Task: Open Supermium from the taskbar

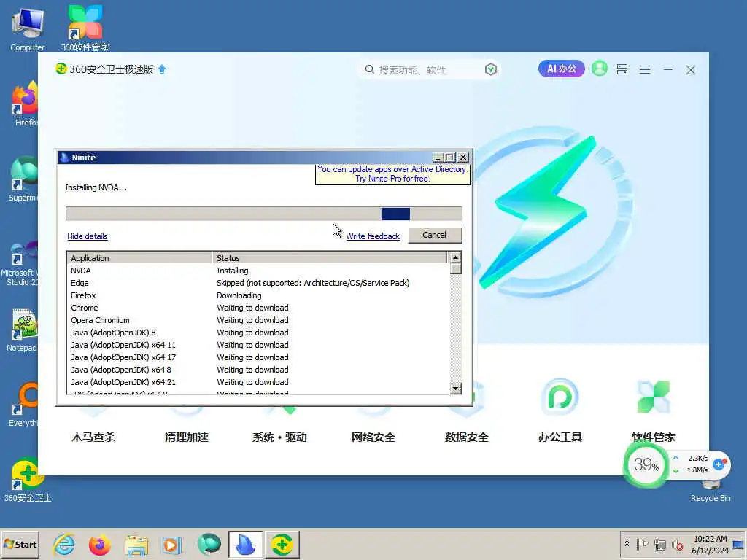Action: click(209, 545)
